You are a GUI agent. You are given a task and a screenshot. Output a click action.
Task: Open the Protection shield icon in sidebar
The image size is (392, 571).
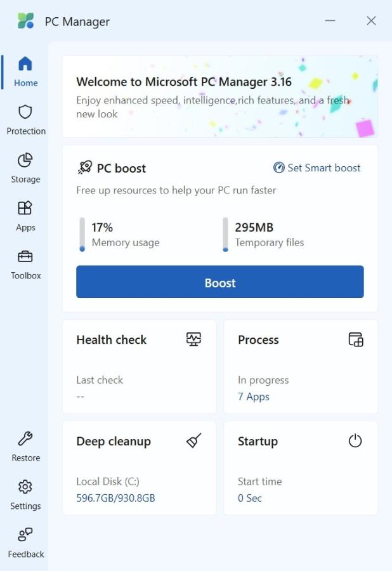point(25,112)
